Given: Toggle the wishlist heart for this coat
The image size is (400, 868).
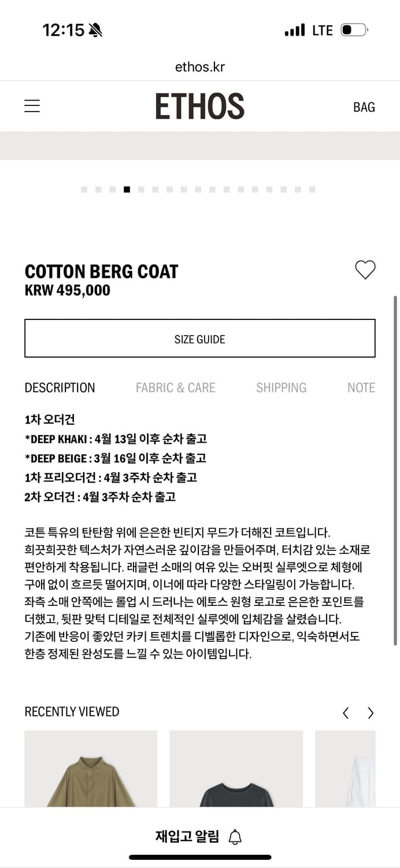Looking at the screenshot, I should (365, 270).
